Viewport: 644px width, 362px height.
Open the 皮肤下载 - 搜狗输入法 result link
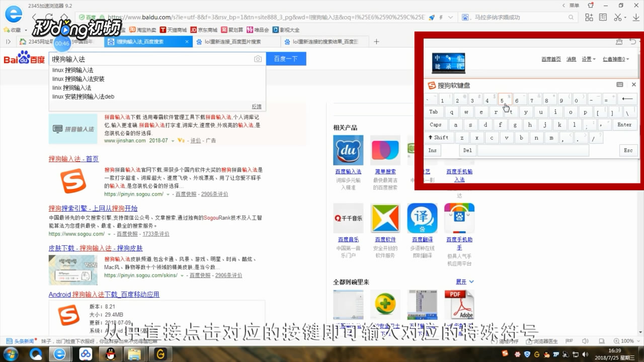[96, 248]
